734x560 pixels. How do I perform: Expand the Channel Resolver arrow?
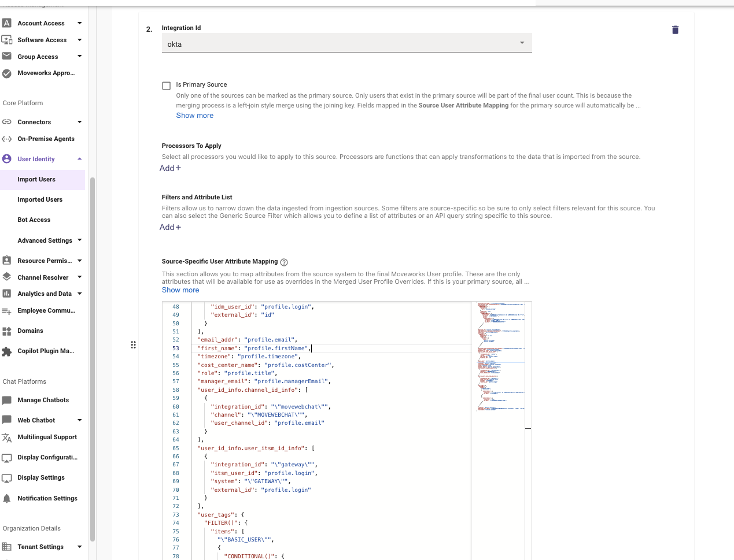(80, 277)
